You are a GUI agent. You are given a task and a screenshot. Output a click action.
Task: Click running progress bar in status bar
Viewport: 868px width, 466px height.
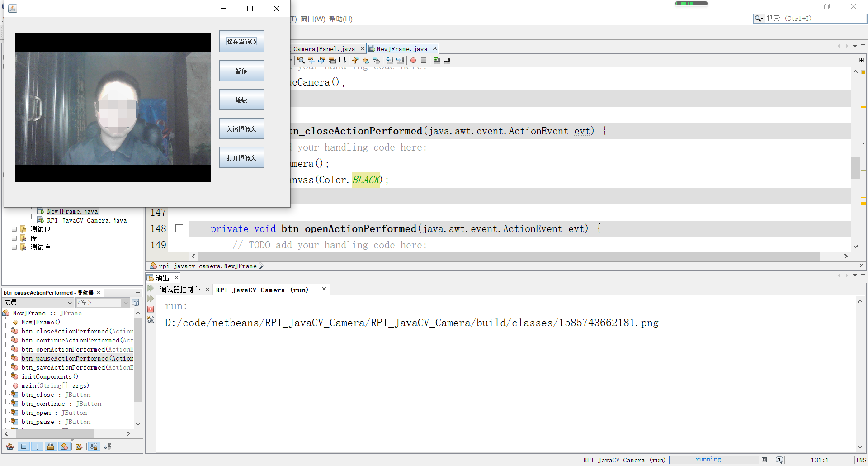(x=714, y=460)
